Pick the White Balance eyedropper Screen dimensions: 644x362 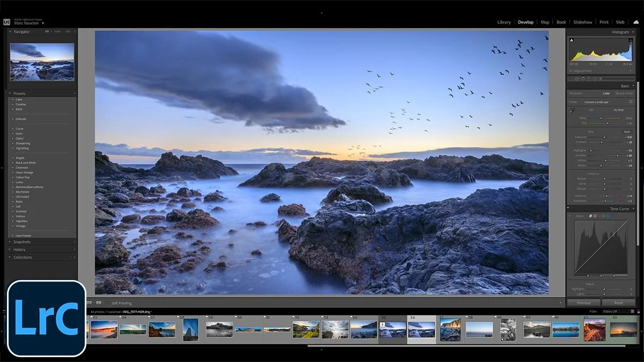click(571, 111)
